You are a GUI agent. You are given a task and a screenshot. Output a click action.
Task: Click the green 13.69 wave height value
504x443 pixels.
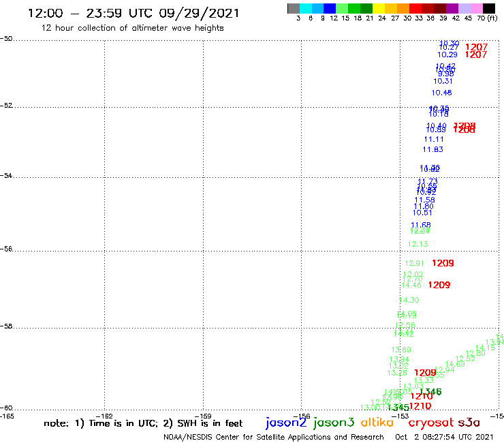[x=401, y=350]
